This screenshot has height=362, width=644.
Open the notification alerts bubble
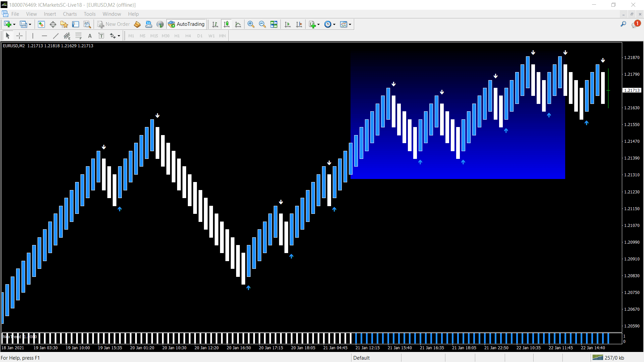coord(635,24)
